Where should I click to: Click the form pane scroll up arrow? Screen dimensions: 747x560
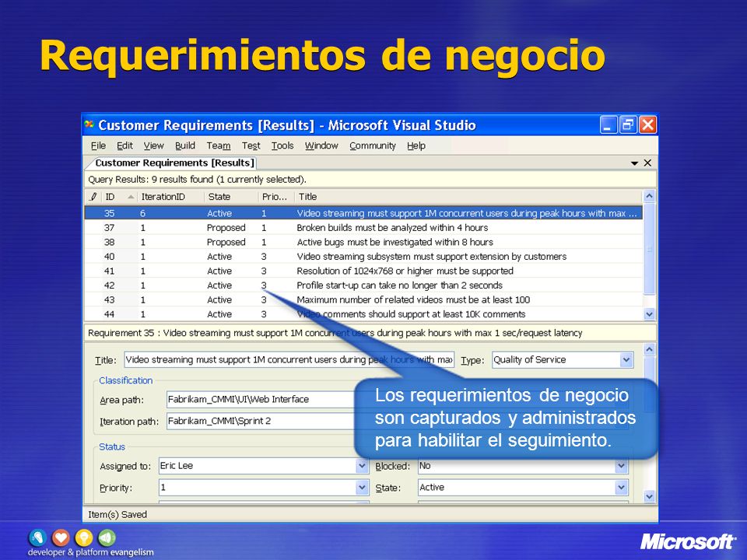pos(649,349)
